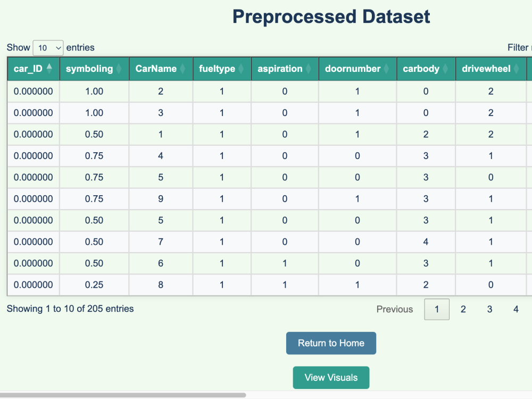Sort by doornumber column header
Image resolution: width=532 pixels, height=399 pixels.
click(358, 69)
